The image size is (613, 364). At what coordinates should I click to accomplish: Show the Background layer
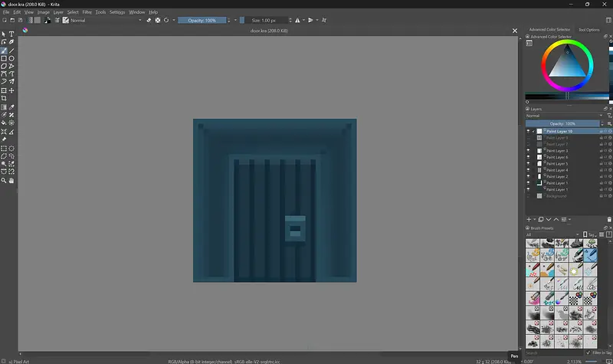coord(528,196)
